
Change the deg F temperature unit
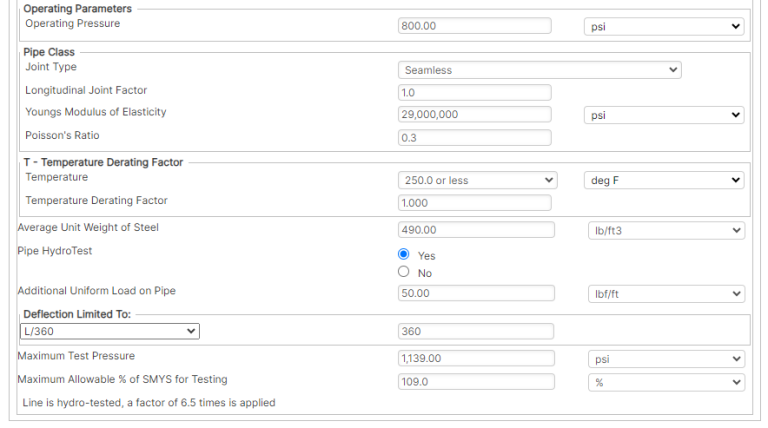pos(663,180)
